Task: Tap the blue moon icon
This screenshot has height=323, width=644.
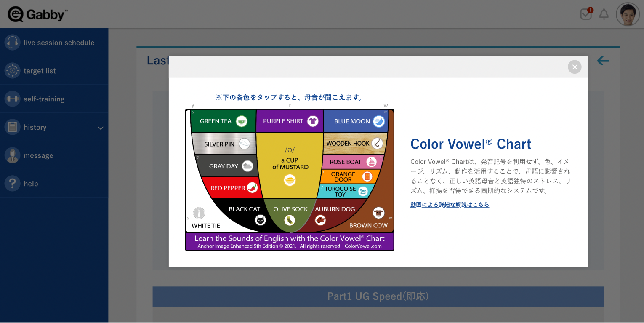Action: click(x=379, y=121)
